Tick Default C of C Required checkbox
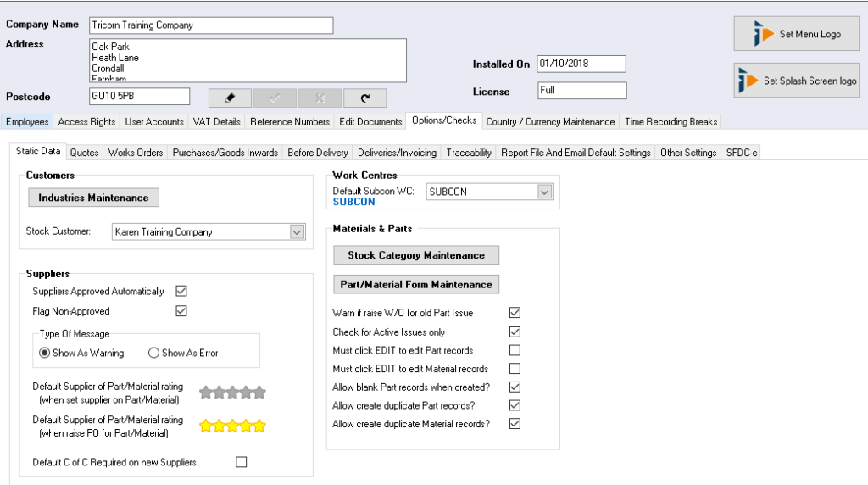 tap(242, 462)
